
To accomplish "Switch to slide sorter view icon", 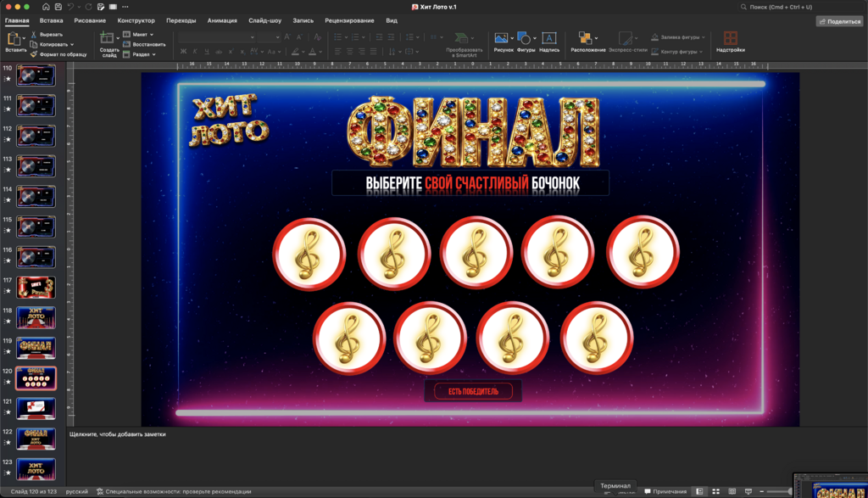I will point(715,491).
